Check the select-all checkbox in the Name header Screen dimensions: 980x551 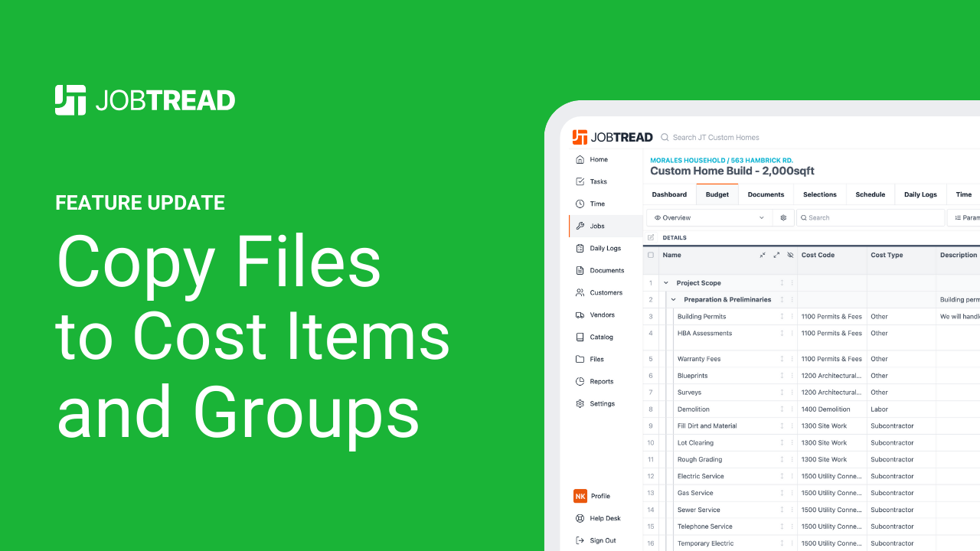tap(652, 254)
